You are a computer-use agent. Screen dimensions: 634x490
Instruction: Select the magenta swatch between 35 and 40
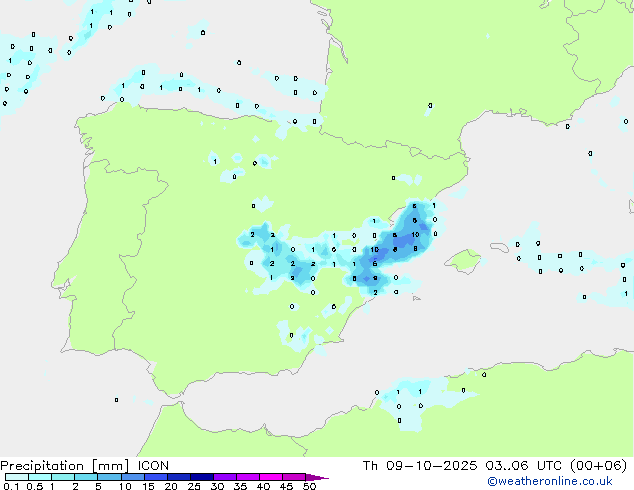[250, 478]
